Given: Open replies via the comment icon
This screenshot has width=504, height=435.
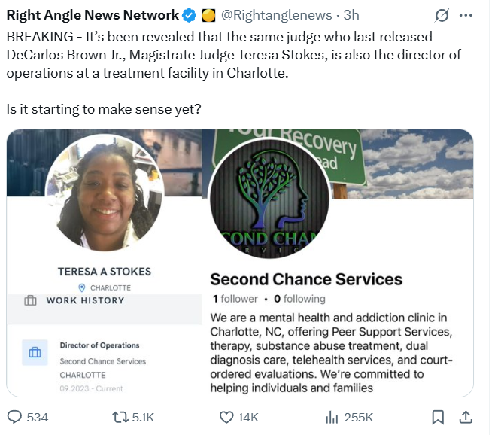Looking at the screenshot, I should click(14, 417).
